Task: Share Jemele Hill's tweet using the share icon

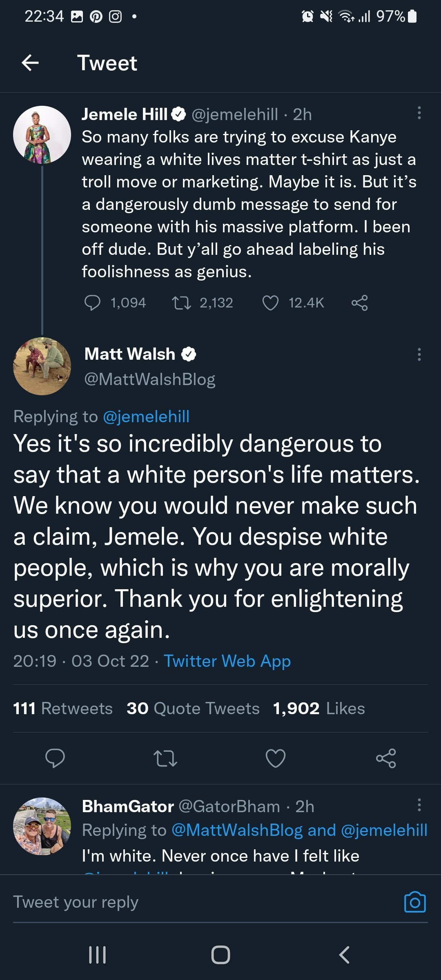Action: [359, 303]
